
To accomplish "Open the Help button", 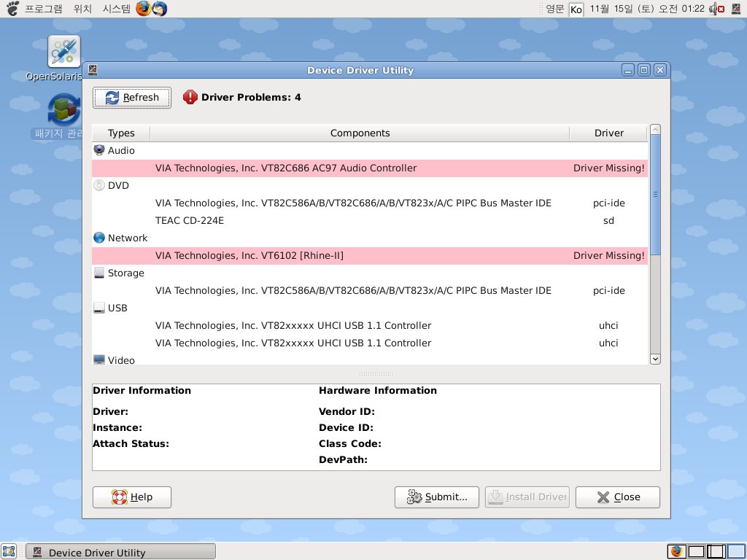I will point(132,497).
